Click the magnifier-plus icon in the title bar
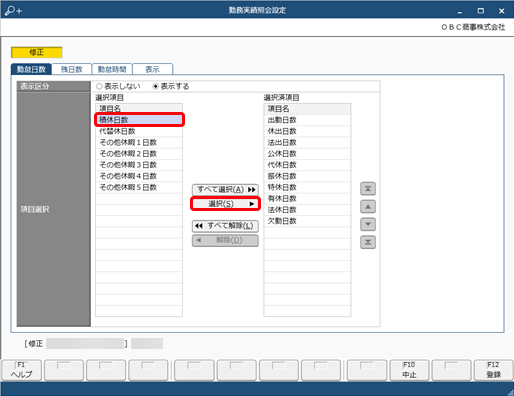 click(13, 10)
